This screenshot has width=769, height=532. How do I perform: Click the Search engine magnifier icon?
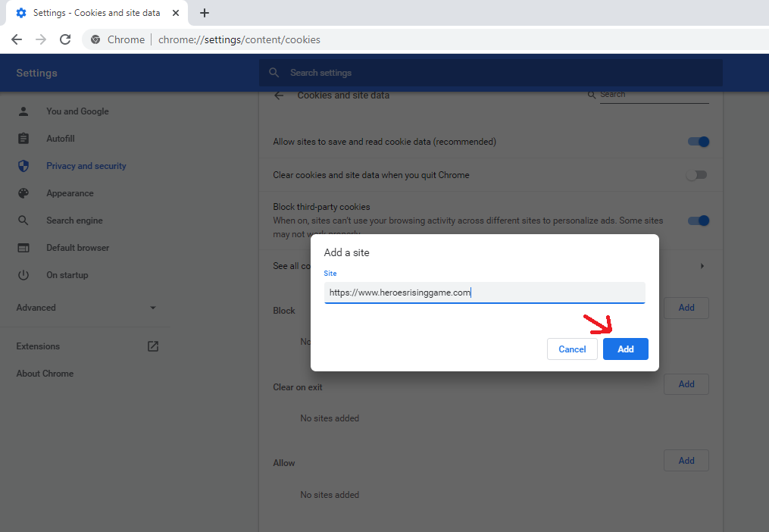pos(23,221)
